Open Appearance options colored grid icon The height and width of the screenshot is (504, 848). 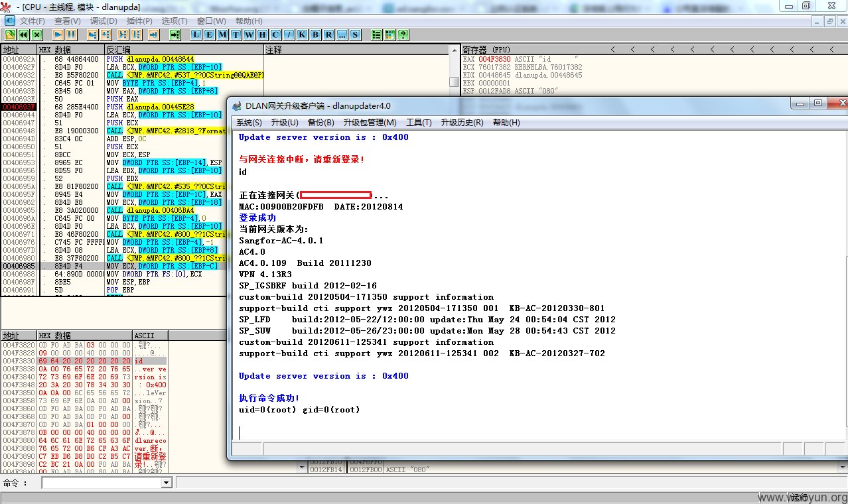point(389,34)
